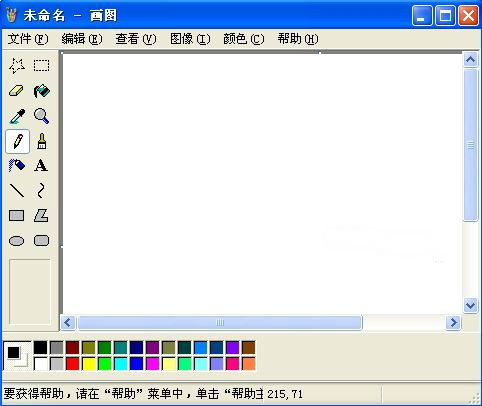Click the horizontal scrollbar right arrow

(453, 323)
